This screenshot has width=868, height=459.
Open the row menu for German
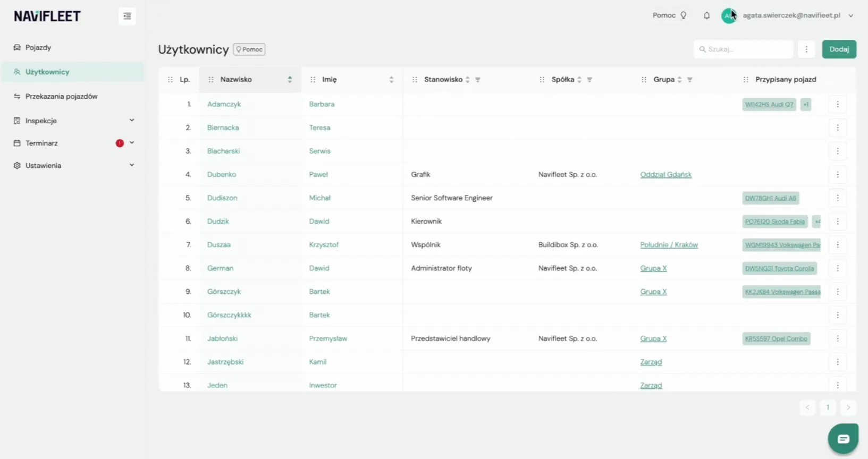click(x=838, y=268)
